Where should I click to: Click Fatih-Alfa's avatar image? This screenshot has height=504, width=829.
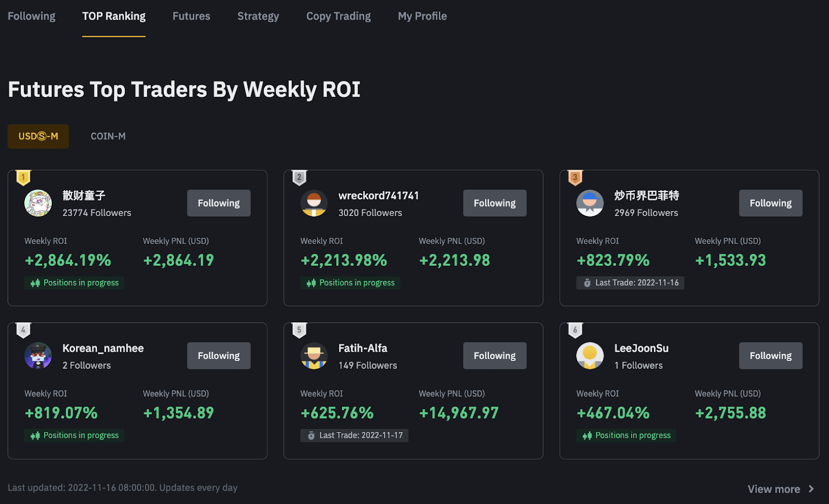coord(313,356)
